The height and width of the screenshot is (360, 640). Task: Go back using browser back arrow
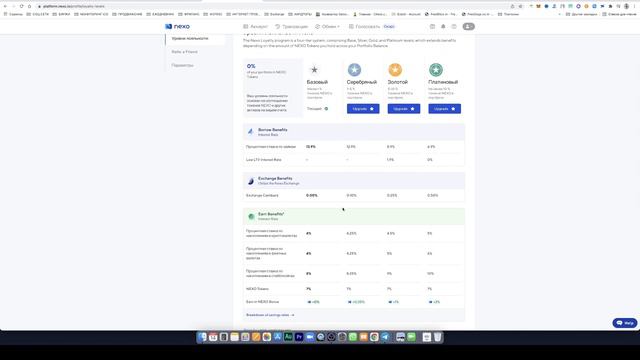[5, 6]
